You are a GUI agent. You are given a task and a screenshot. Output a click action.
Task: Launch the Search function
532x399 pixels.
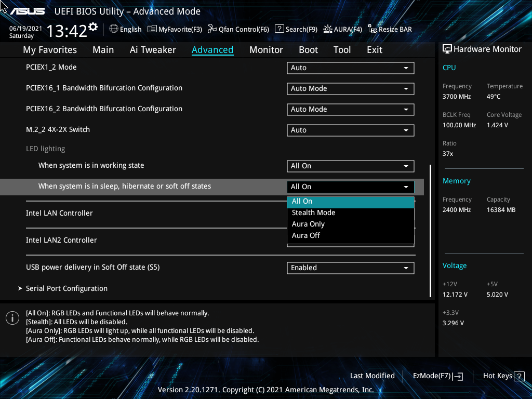(296, 29)
